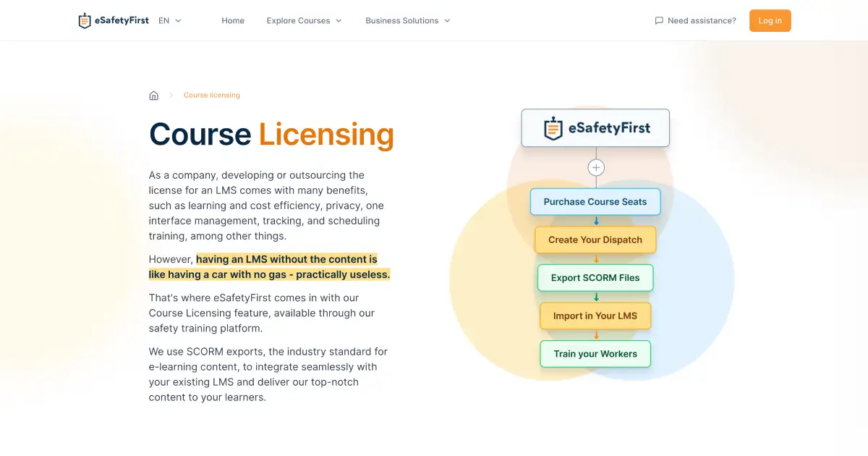Click the home icon in the breadcrumb
The width and height of the screenshot is (868, 456).
pos(154,95)
